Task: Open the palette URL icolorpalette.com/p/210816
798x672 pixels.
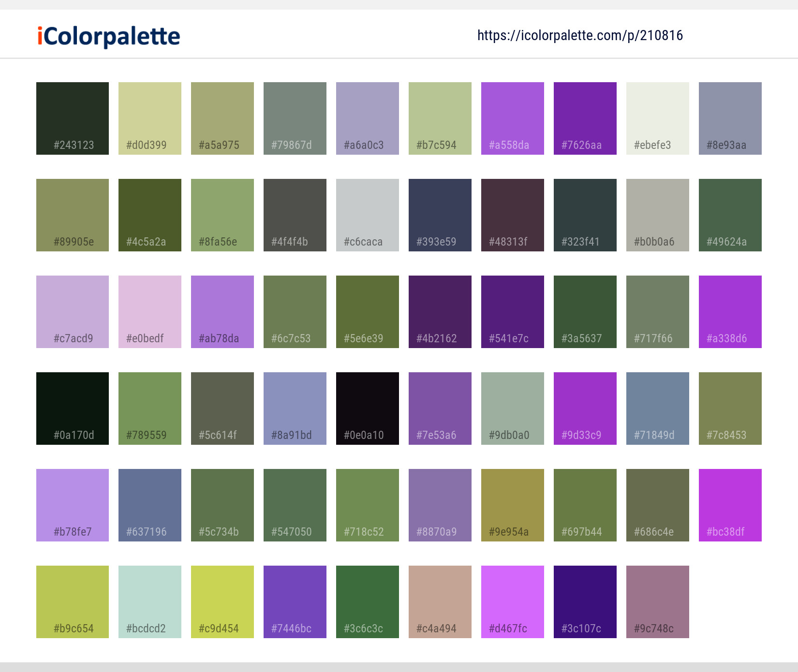Action: pyautogui.click(x=580, y=35)
